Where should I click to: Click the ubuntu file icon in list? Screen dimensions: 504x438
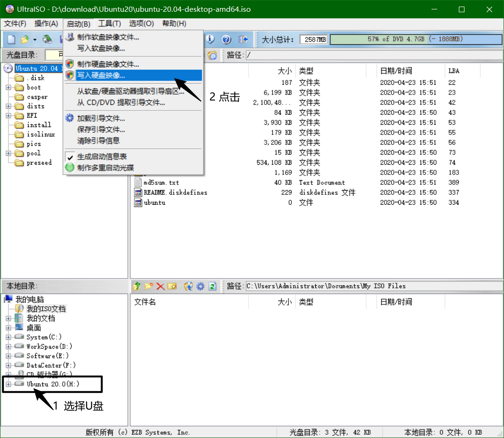pyautogui.click(x=138, y=202)
